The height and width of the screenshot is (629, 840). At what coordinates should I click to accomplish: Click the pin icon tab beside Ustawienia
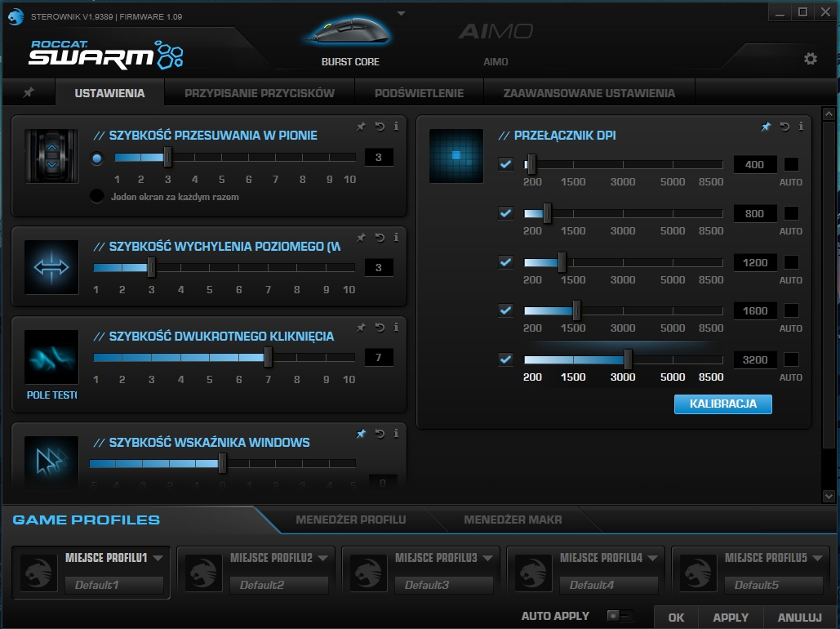(29, 93)
